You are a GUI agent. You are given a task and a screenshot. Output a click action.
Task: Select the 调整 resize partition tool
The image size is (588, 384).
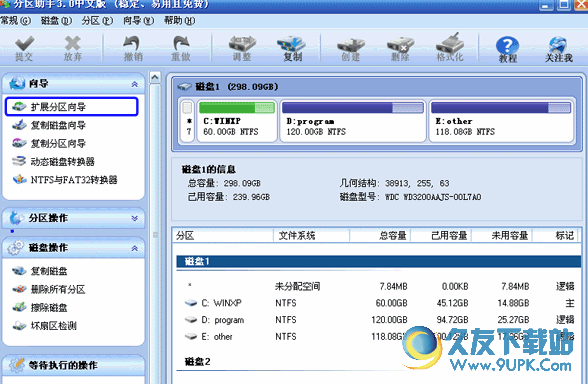pos(242,48)
